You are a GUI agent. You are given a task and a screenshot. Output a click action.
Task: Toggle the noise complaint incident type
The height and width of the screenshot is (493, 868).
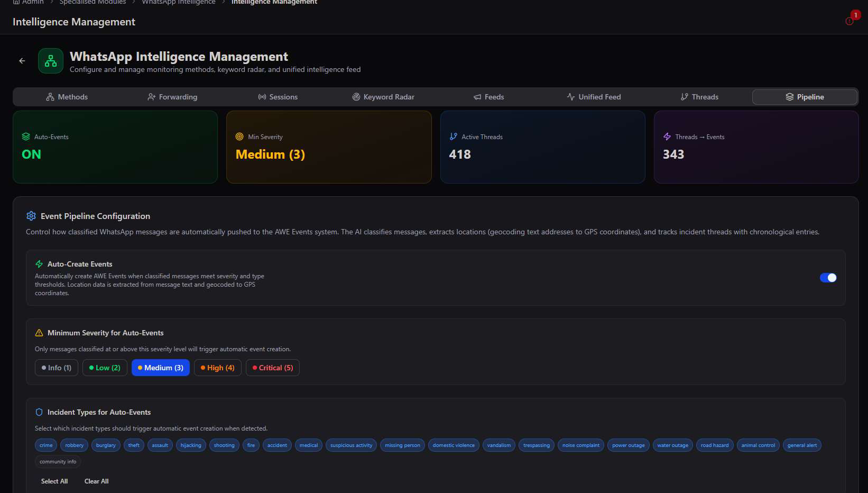[x=581, y=445]
